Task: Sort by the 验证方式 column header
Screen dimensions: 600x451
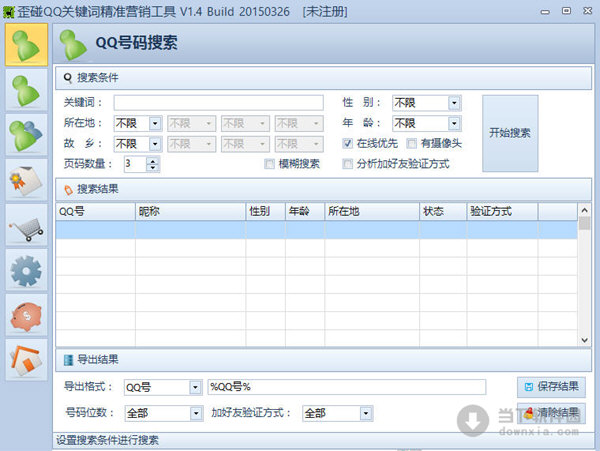Action: [x=502, y=211]
